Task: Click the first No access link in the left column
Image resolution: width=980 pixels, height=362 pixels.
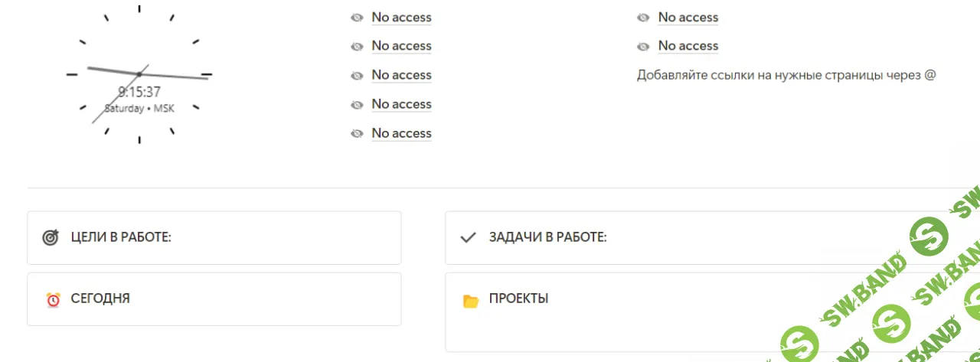Action: pyautogui.click(x=401, y=18)
